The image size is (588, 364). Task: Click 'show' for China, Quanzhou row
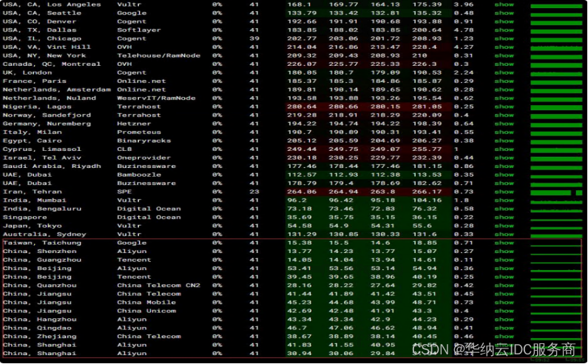(x=504, y=286)
